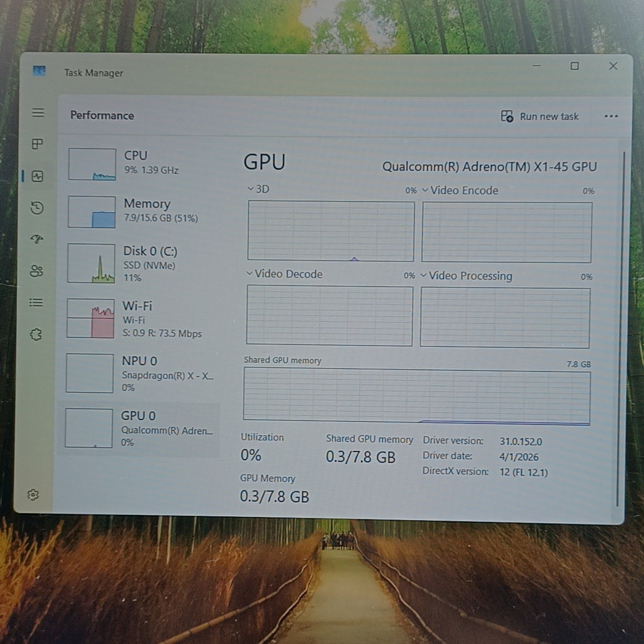Click the Memory mini graph thumbnail

(91, 212)
